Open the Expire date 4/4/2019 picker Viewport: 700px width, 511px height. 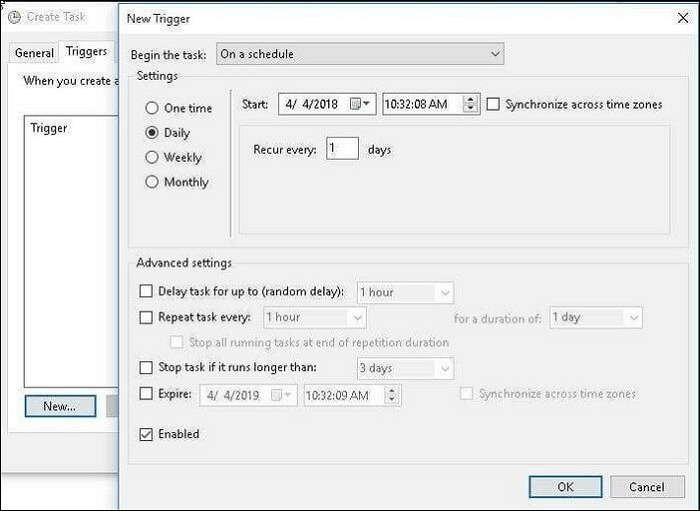coord(282,395)
